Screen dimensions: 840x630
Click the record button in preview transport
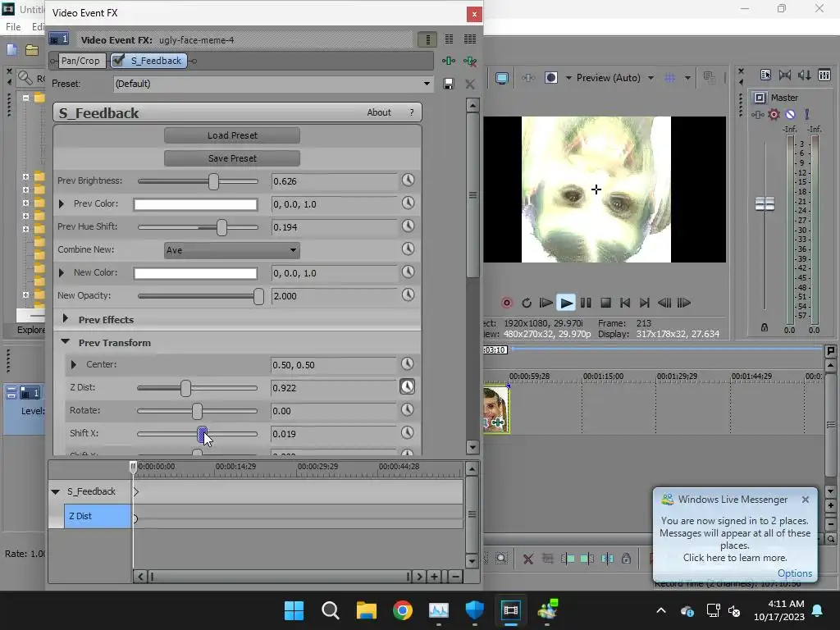point(506,304)
